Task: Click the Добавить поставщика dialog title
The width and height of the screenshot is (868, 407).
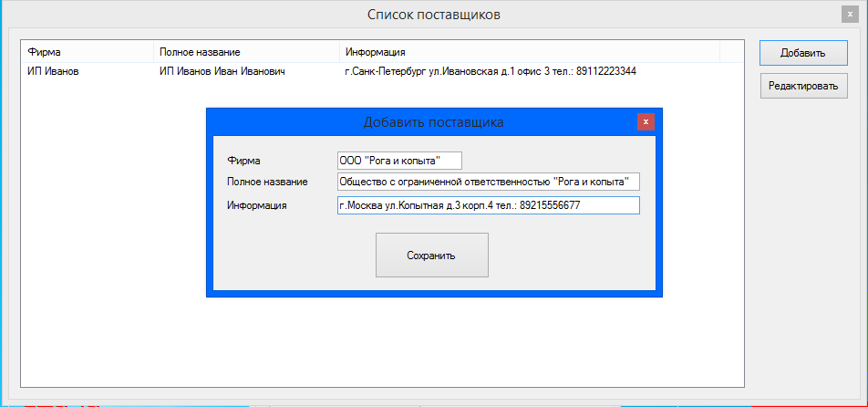Action: (x=433, y=121)
